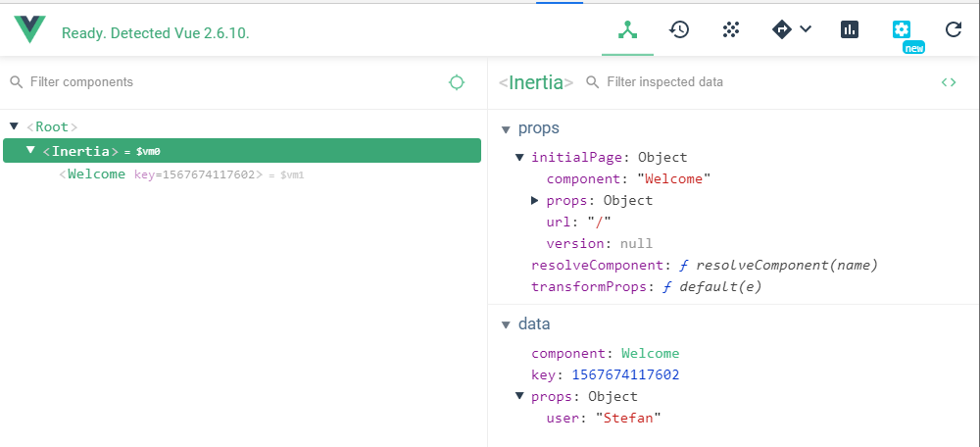Collapse the props Object under data
The image size is (980, 447).
[519, 396]
